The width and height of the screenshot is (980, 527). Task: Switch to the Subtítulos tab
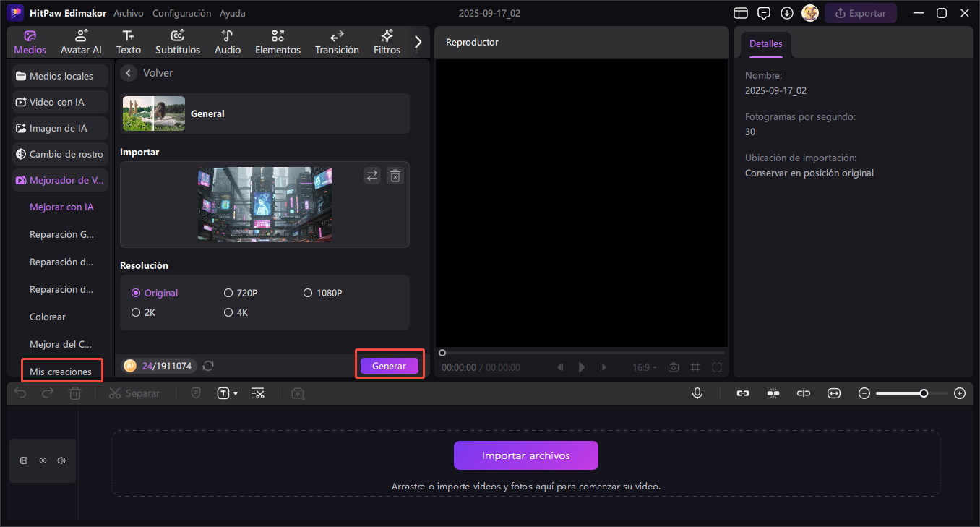[178, 42]
